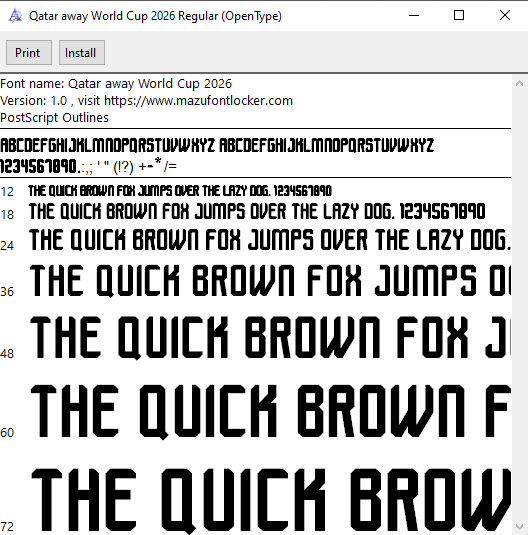Screen dimensions: 528x535
Task: Maximize the font viewer window
Action: 459,15
